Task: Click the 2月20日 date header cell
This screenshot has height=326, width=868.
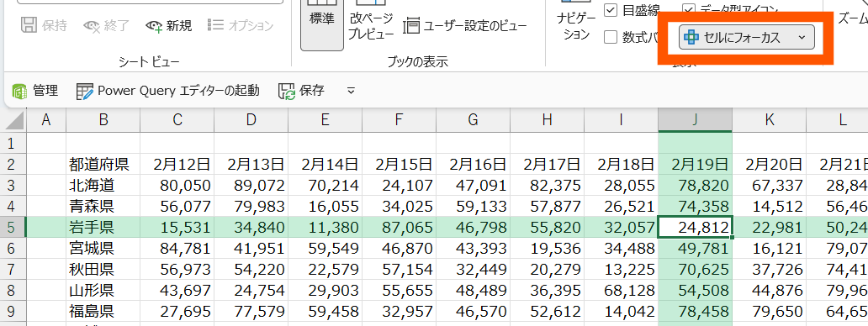Action: click(x=770, y=164)
